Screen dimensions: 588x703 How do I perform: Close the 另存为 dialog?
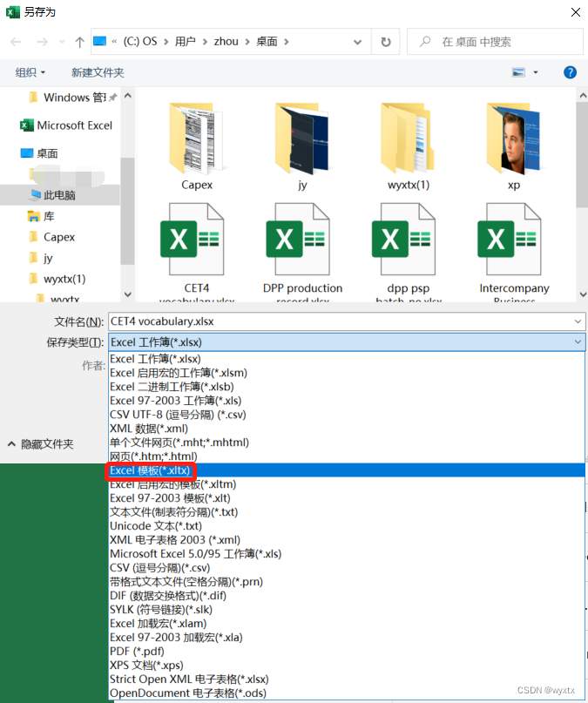pos(576,12)
